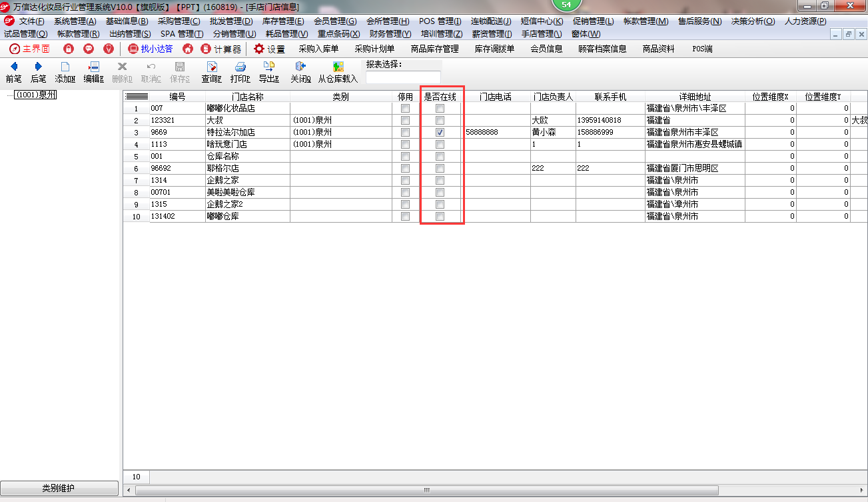Open the 促销管理(L) menu
This screenshot has width=868, height=502.
point(593,21)
